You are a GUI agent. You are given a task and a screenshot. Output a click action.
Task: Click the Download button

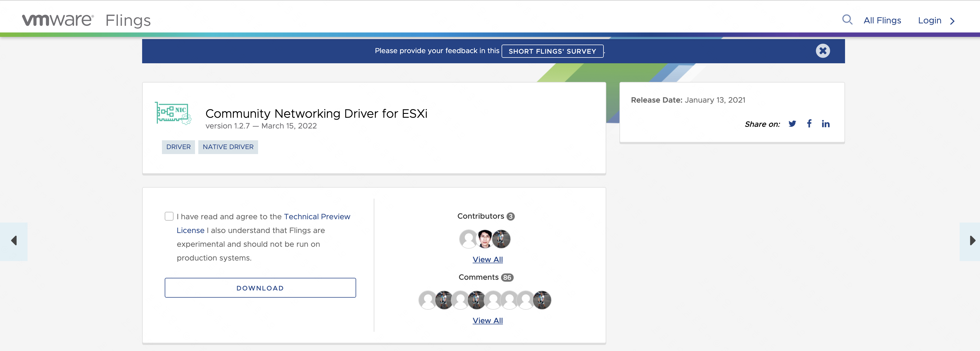[x=260, y=288]
